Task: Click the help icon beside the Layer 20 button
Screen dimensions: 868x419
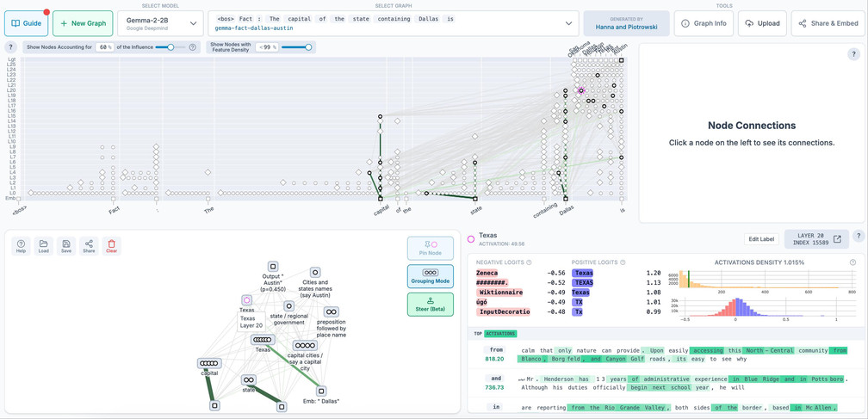Action: (x=859, y=236)
